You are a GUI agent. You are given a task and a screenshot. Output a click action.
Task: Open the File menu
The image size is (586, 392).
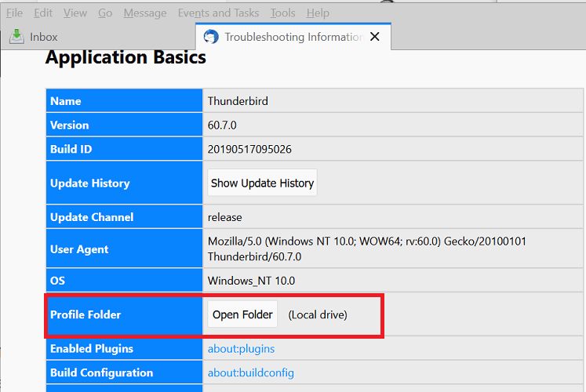(14, 13)
